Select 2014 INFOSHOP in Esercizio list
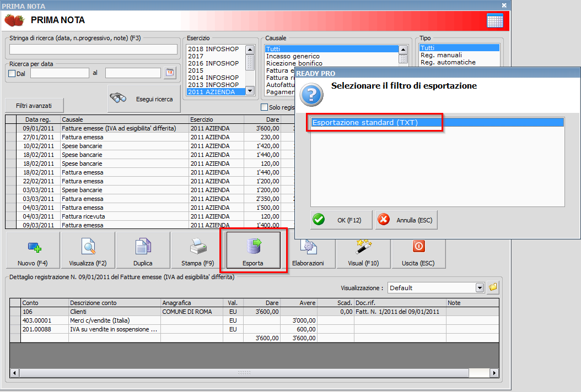Screen dimensions: 581x392 click(216, 78)
